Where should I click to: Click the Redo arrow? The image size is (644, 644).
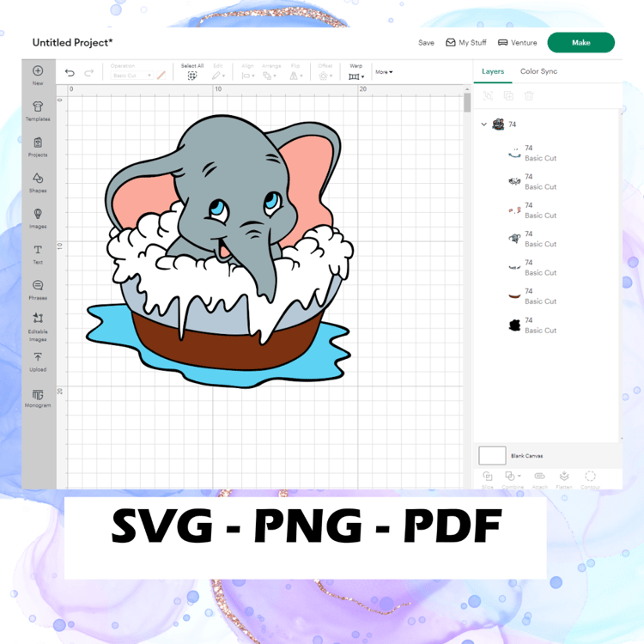pos(88,73)
